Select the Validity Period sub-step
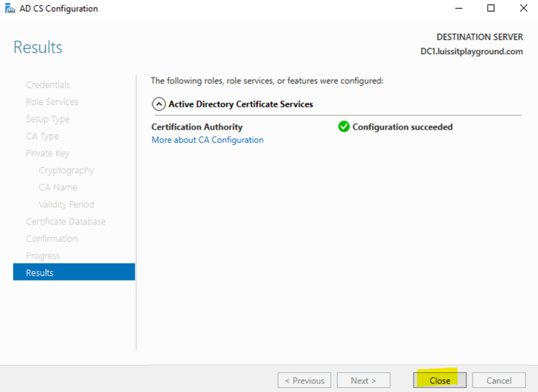The height and width of the screenshot is (392, 538). [66, 205]
